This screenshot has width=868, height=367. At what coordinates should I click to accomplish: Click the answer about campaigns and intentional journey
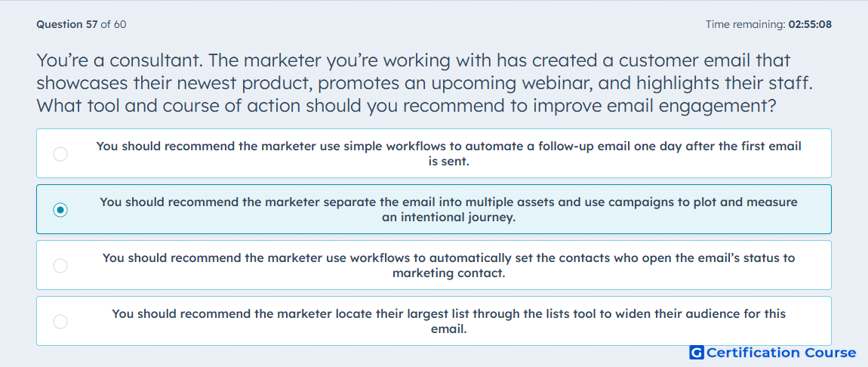(449, 210)
